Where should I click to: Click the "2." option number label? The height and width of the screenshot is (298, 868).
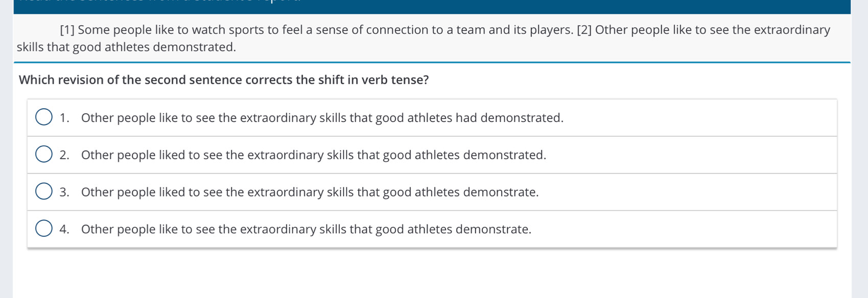64,155
